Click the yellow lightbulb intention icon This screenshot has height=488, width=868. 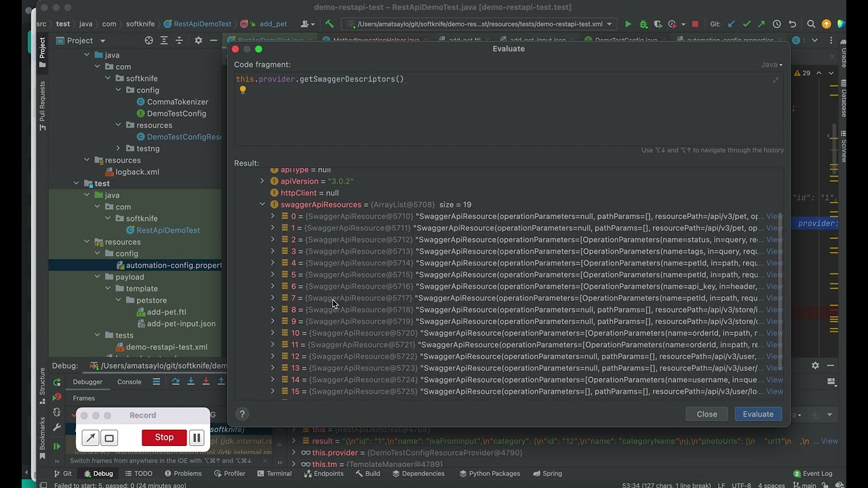[243, 89]
